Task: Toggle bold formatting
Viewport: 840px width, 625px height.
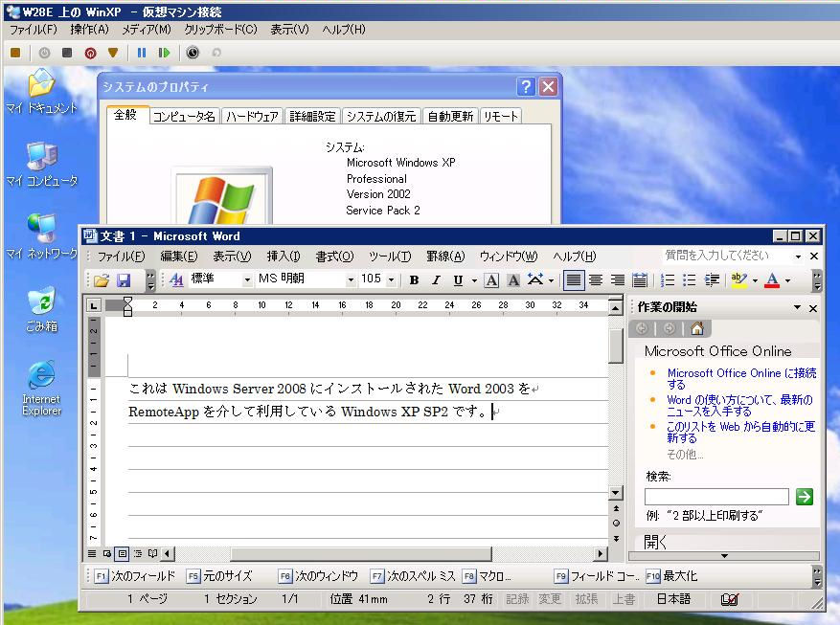Action: click(414, 279)
